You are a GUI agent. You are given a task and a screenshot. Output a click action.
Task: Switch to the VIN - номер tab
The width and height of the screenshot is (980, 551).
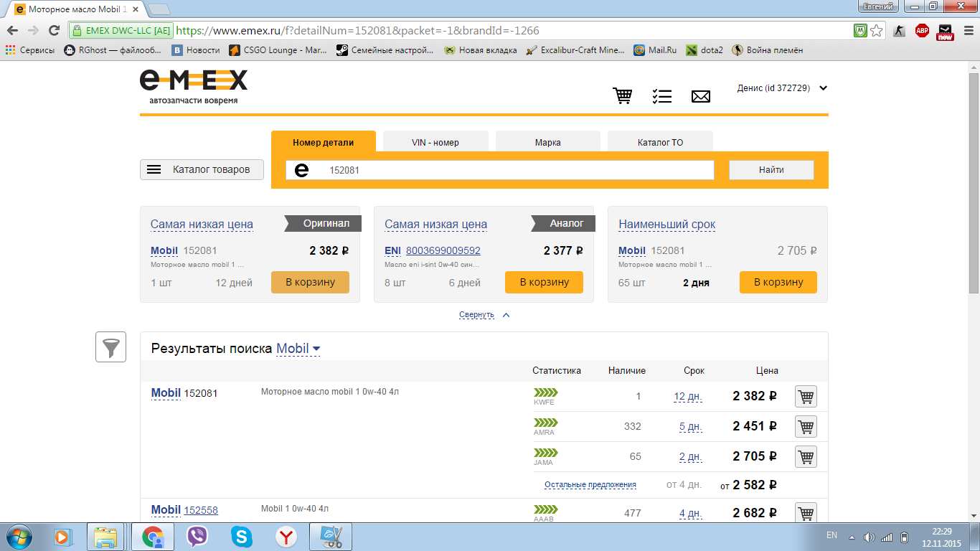(x=435, y=142)
